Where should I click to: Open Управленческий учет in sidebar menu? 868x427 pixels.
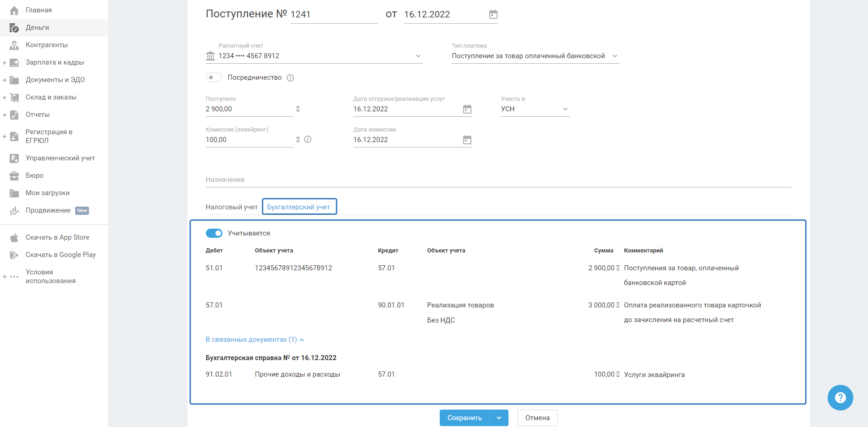click(x=60, y=158)
